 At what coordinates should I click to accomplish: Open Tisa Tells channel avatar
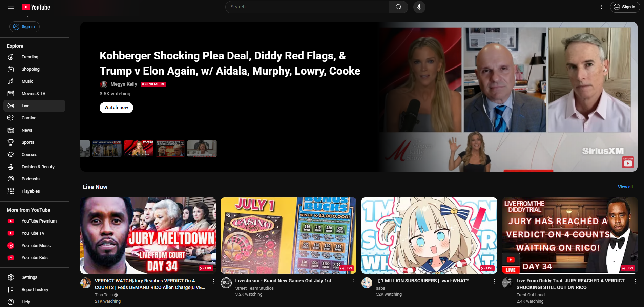click(x=86, y=283)
